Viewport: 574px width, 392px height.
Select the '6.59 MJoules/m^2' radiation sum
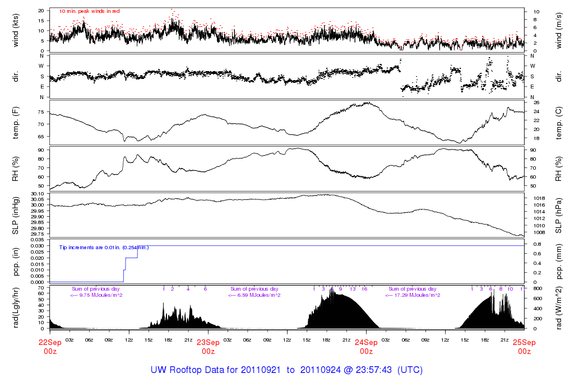tap(259, 295)
